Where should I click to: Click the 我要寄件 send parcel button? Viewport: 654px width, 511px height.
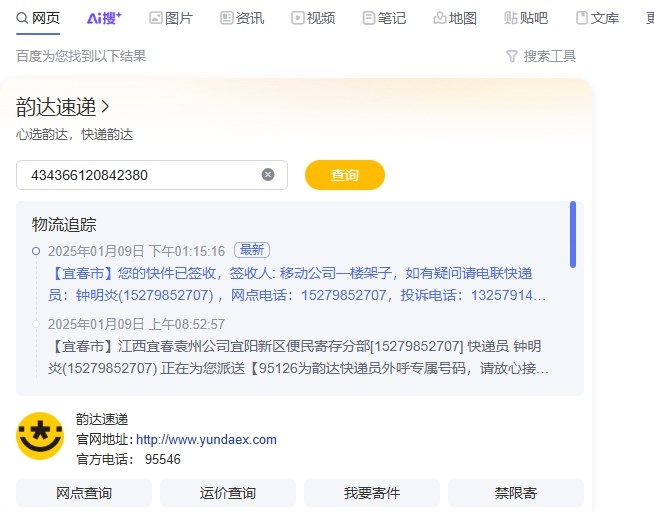(372, 493)
